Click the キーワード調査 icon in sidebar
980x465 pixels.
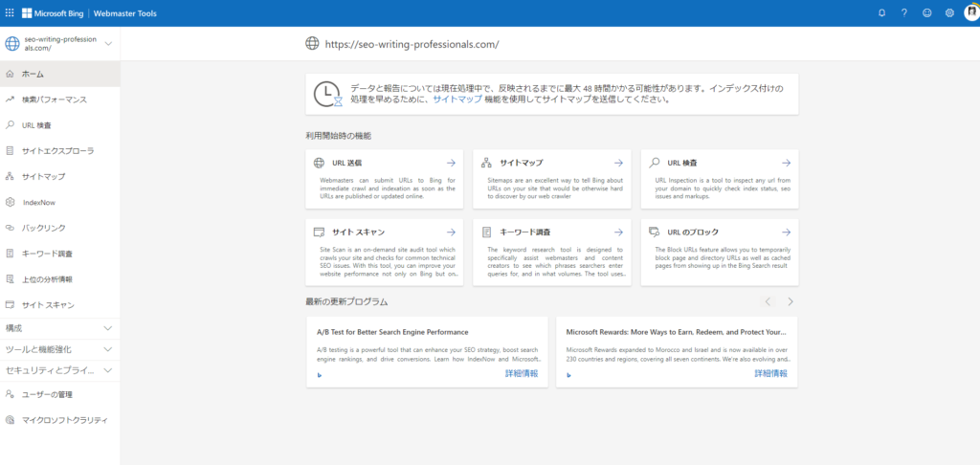pyautogui.click(x=10, y=254)
